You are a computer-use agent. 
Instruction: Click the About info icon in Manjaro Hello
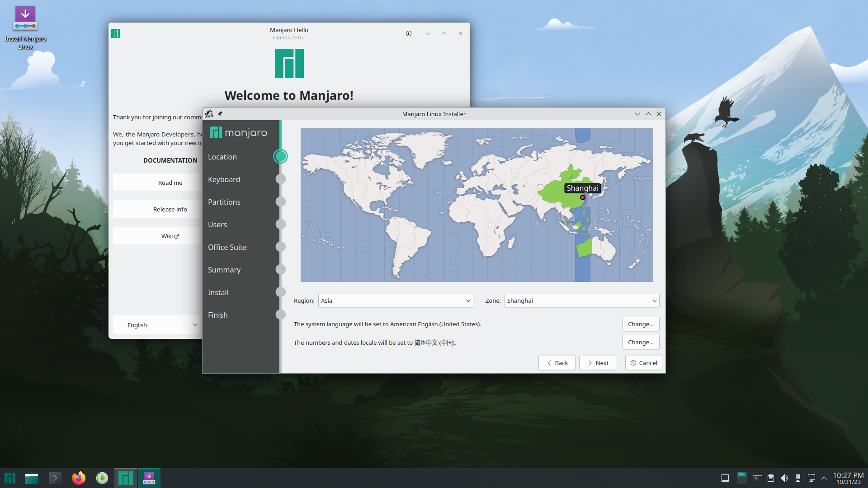tap(409, 33)
